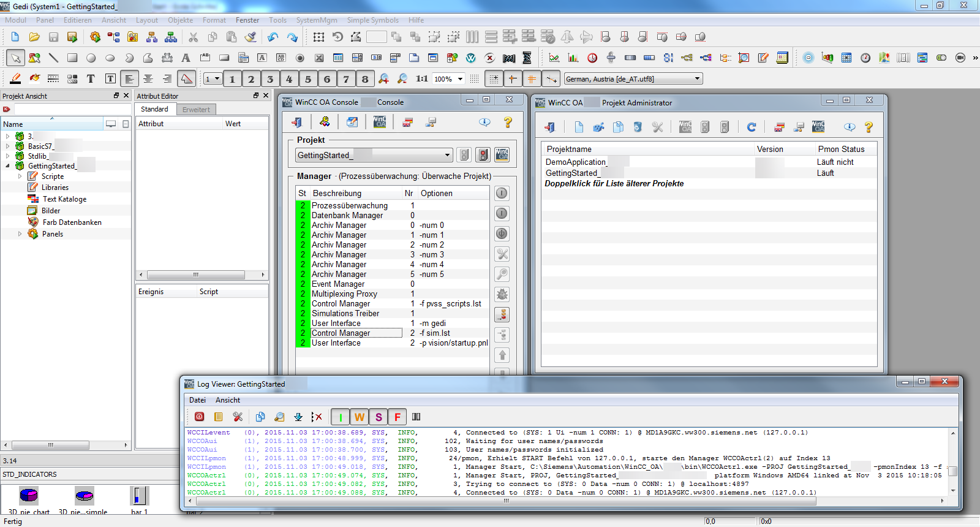Click the Farb Datenbanken tree item
Viewport: 980px width, 527px height.
point(72,222)
